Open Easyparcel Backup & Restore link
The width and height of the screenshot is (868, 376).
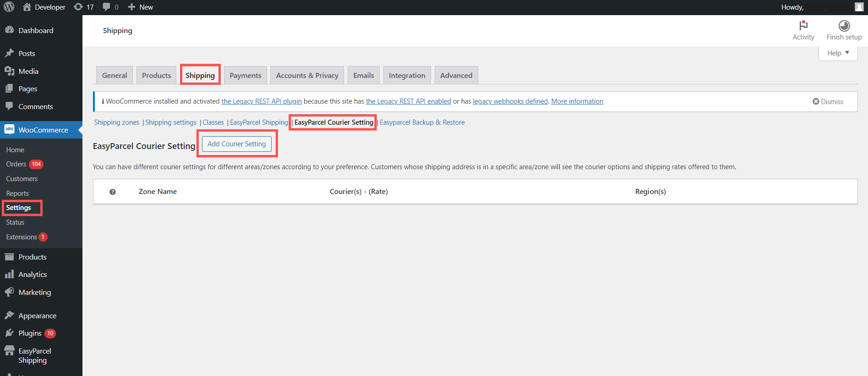422,122
